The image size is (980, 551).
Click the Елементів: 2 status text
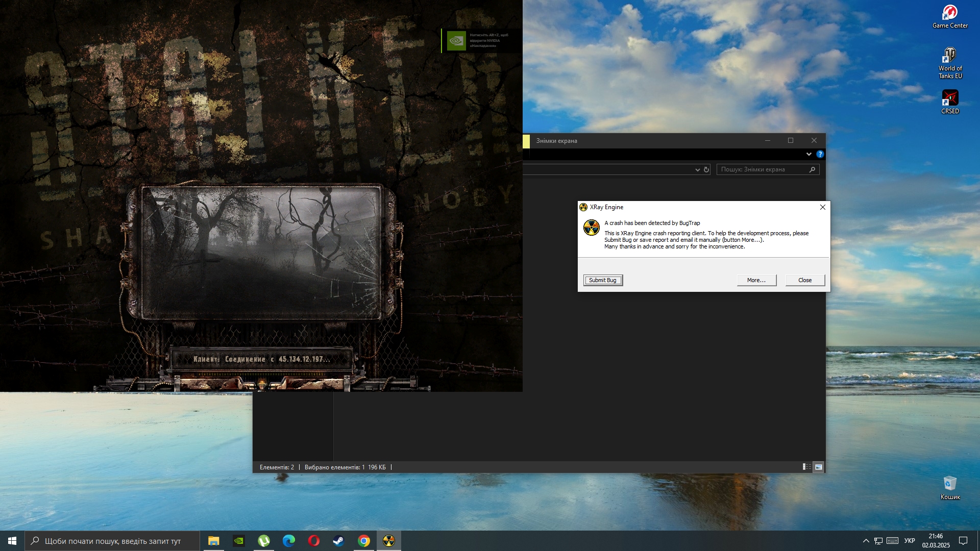277,467
